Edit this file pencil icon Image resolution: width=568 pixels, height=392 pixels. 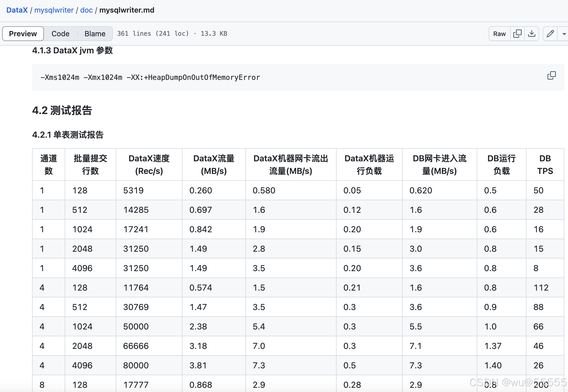coord(550,34)
